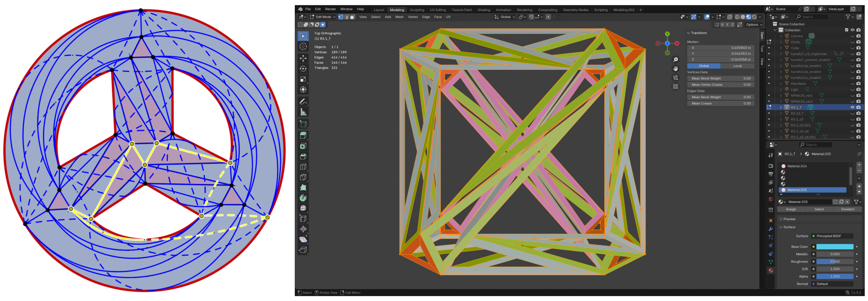This screenshot has height=301, width=868.
Task: Select the Move tool in the viewport toolbar
Action: [303, 58]
